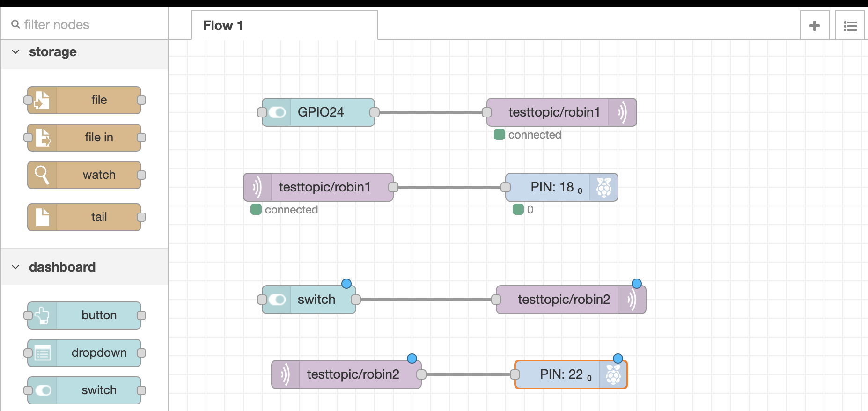
Task: Collapse the storage palette category
Action: (x=15, y=52)
